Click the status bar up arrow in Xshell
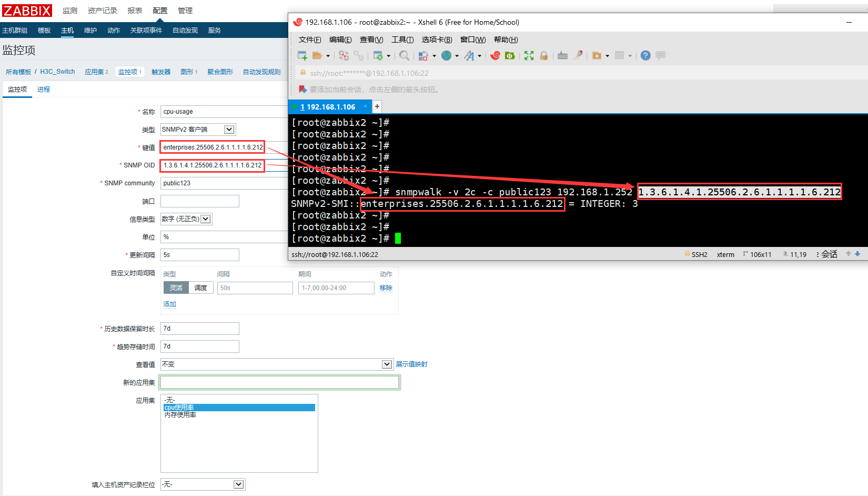The width and height of the screenshot is (868, 496). pyautogui.click(x=848, y=254)
